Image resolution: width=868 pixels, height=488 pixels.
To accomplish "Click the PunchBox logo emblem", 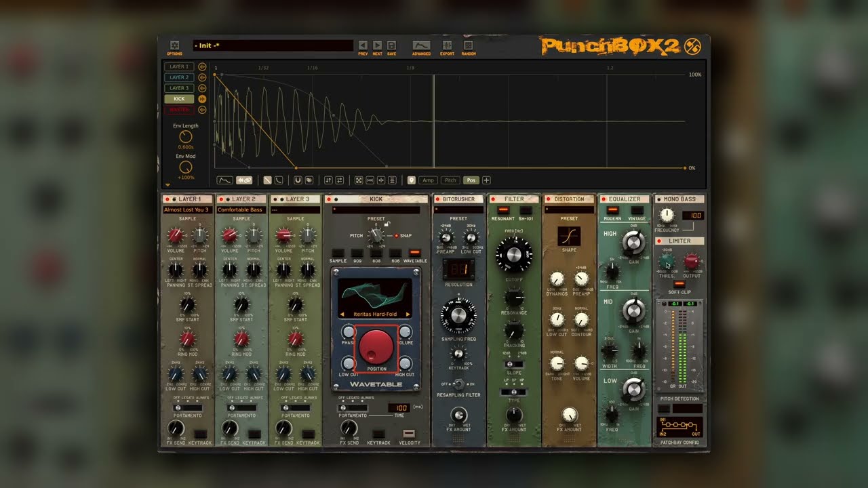I will (692, 46).
